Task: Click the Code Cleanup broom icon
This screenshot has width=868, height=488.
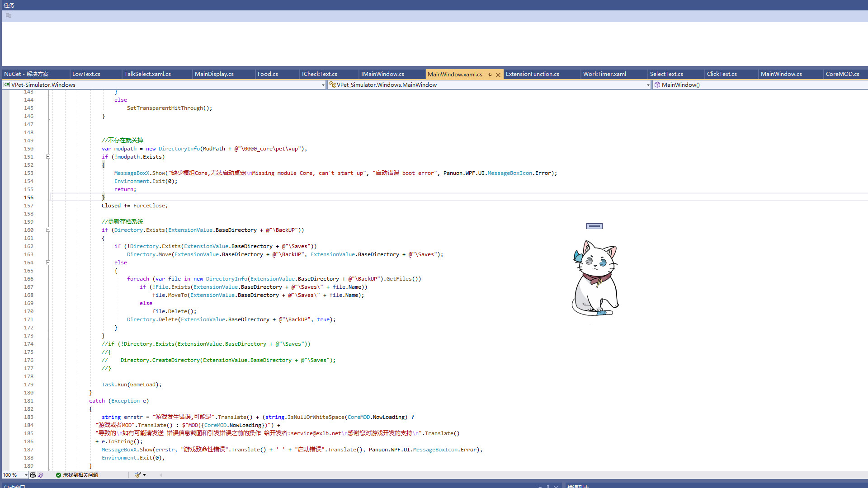Action: 138,475
